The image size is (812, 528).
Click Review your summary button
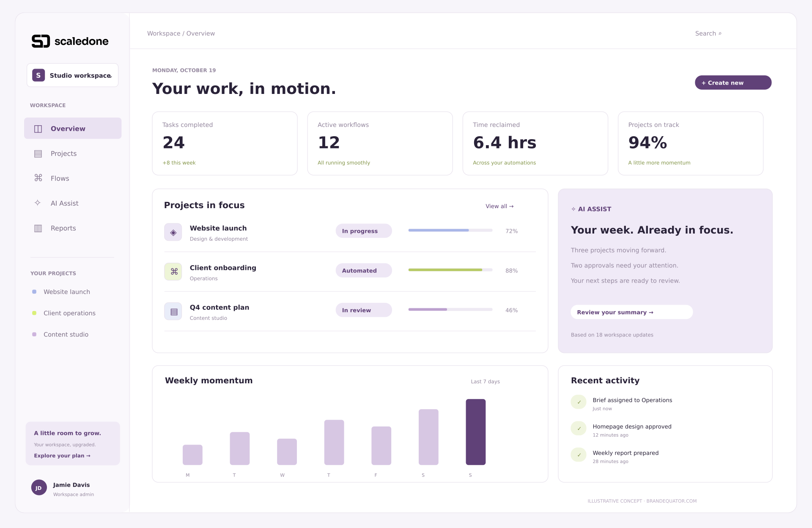(631, 312)
